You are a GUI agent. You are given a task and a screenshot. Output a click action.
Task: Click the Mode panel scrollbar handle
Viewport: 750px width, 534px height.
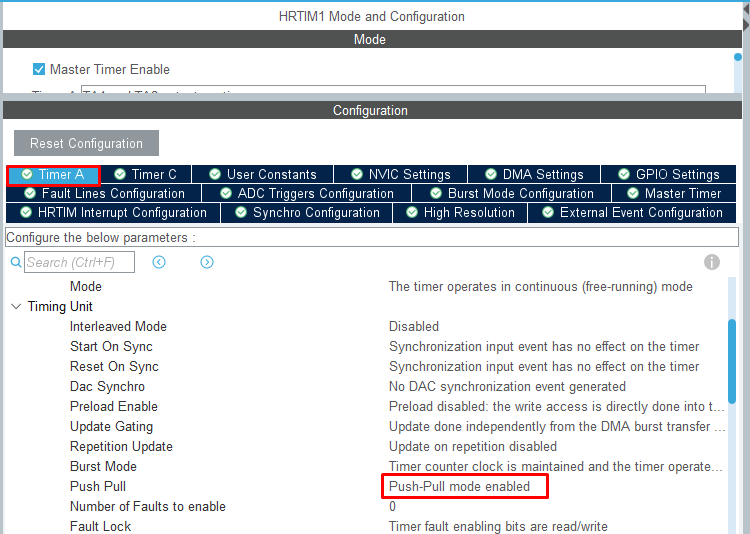[x=738, y=57]
